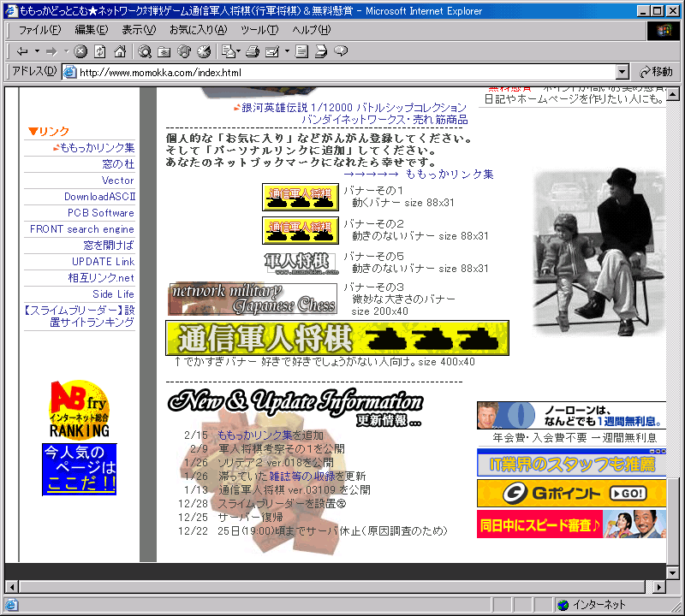Image resolution: width=685 pixels, height=616 pixels.
Task: Open the ツール(T) menu
Action: pyautogui.click(x=259, y=30)
